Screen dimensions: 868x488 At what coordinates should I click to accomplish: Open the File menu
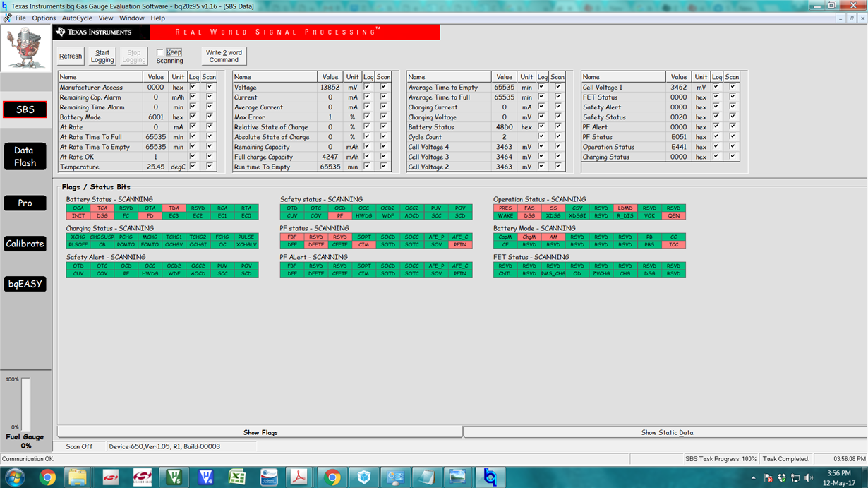click(x=20, y=18)
